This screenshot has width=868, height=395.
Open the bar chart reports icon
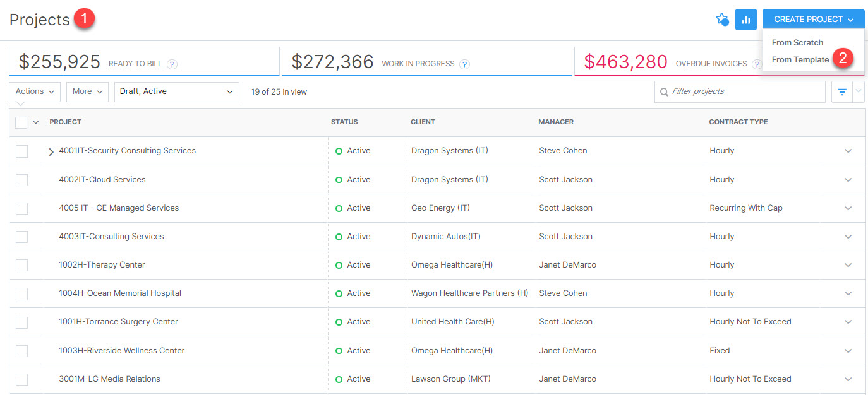tap(746, 20)
